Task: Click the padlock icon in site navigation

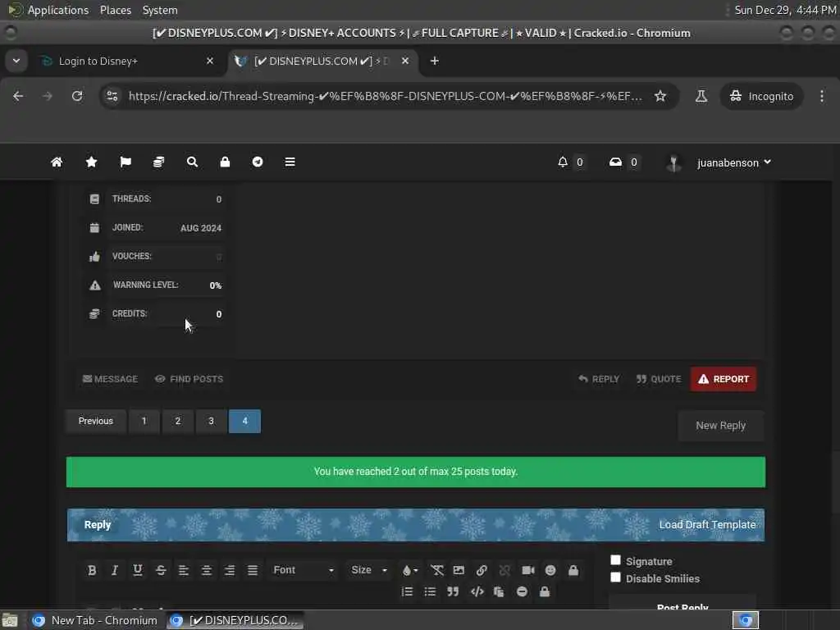Action: [x=225, y=162]
